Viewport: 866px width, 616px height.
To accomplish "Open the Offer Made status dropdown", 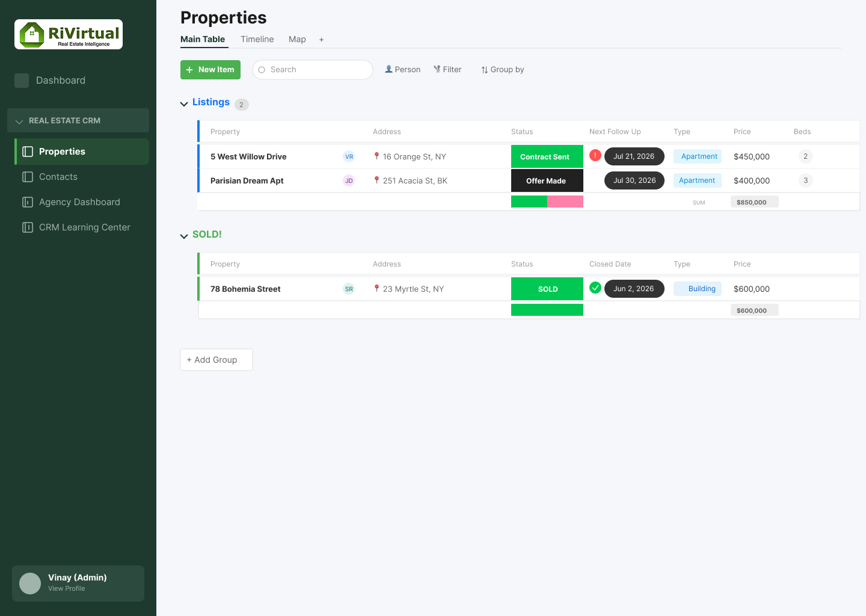I will [547, 180].
